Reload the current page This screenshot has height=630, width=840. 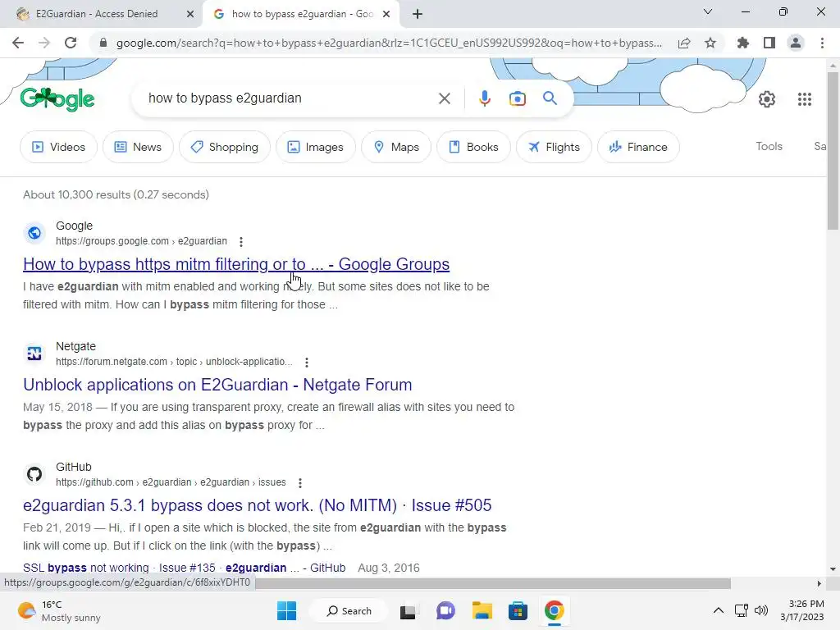point(71,43)
